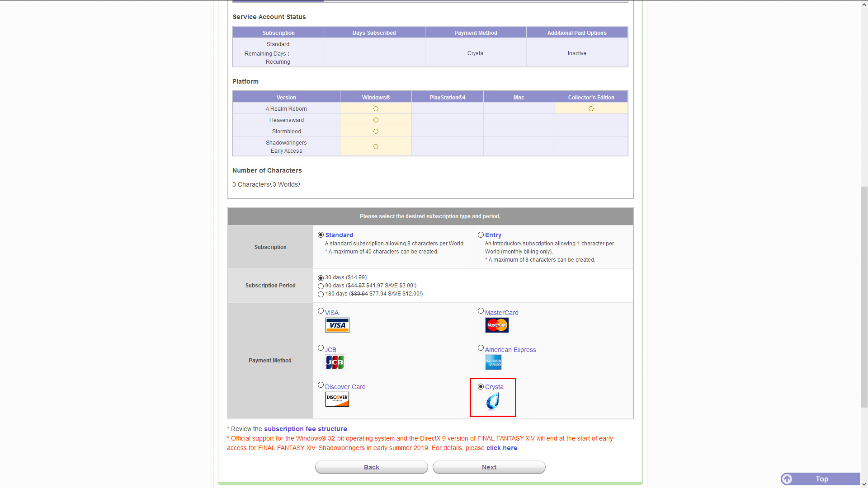Open the subscription fee structure link
This screenshot has width=868, height=488.
pyautogui.click(x=306, y=429)
